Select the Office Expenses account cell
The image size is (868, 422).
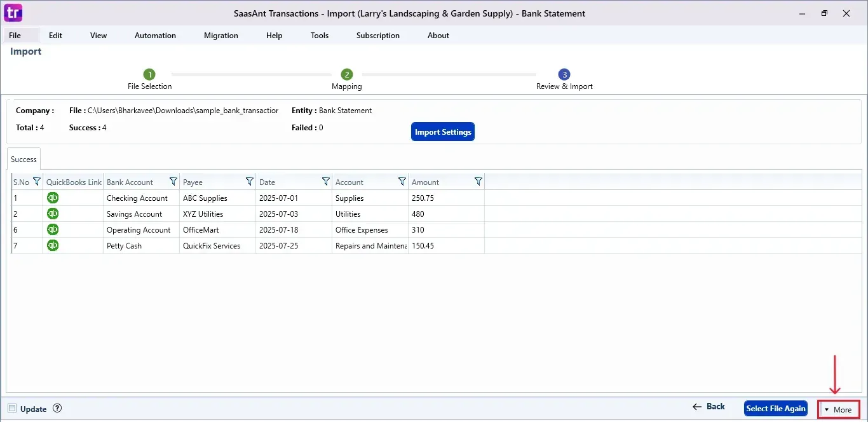[x=370, y=230]
